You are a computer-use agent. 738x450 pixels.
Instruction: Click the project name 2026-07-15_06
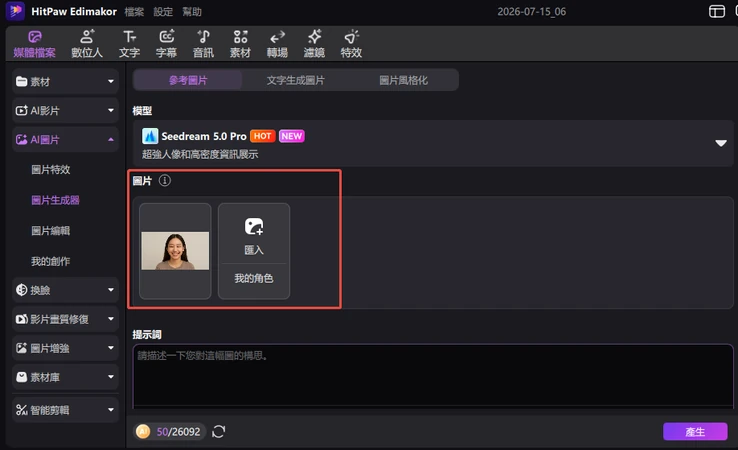click(x=532, y=12)
